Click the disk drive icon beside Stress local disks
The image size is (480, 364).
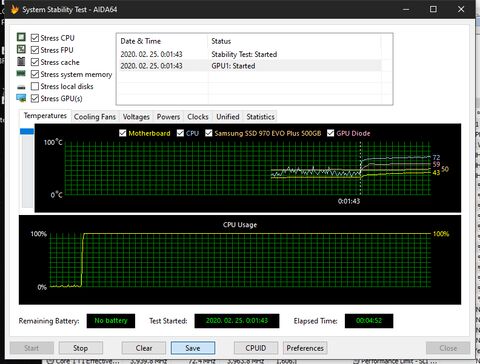[21, 87]
